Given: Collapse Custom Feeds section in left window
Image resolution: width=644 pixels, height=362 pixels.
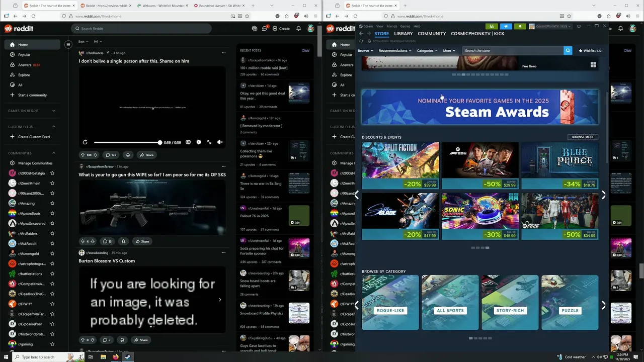Looking at the screenshot, I should click(32, 127).
